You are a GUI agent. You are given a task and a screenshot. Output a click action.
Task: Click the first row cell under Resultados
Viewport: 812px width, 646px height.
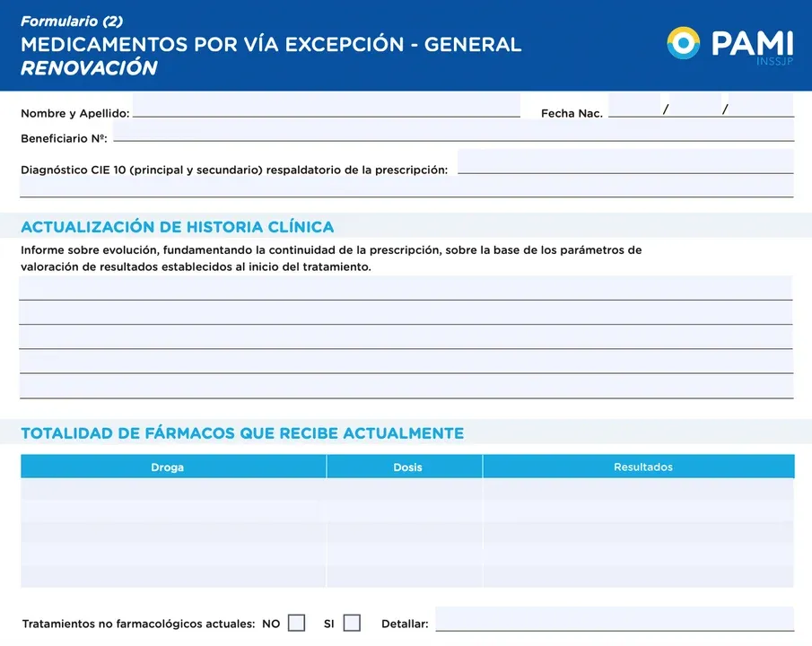(638, 490)
